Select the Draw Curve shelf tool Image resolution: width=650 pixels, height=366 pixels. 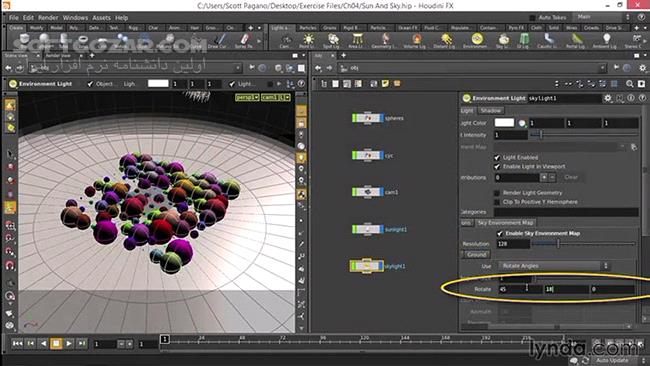coord(218,41)
